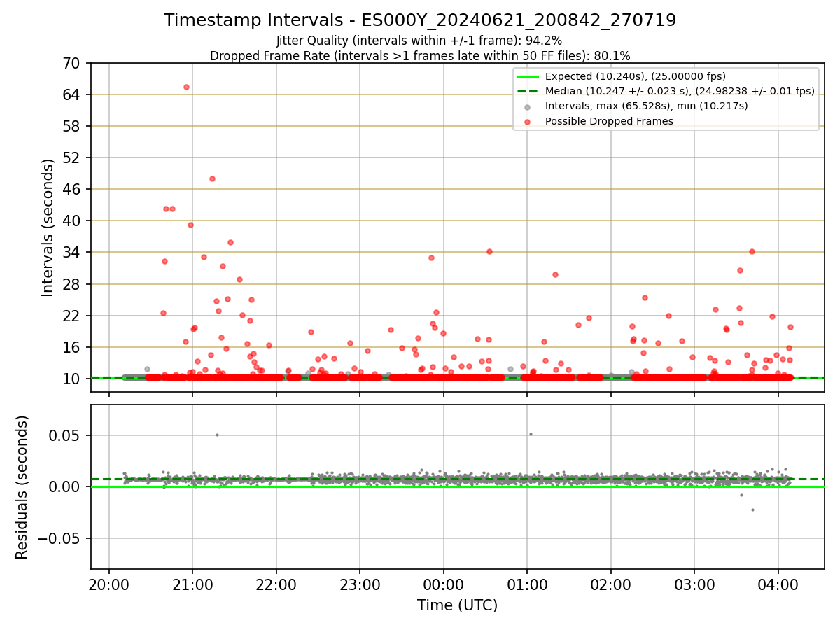Click the x-axis tick label '22:00'
Screen dimensions: 840x630
click(276, 585)
